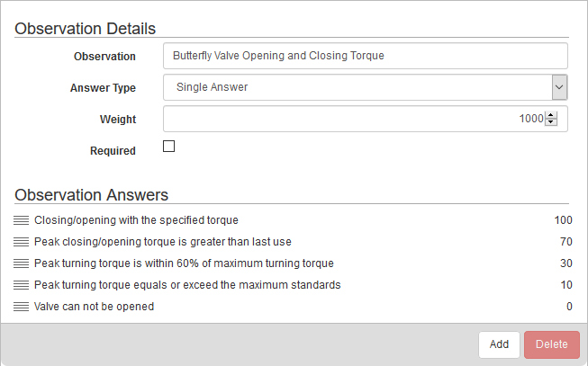Click score value 100 of first answer
The height and width of the screenshot is (366, 588).
coord(564,220)
